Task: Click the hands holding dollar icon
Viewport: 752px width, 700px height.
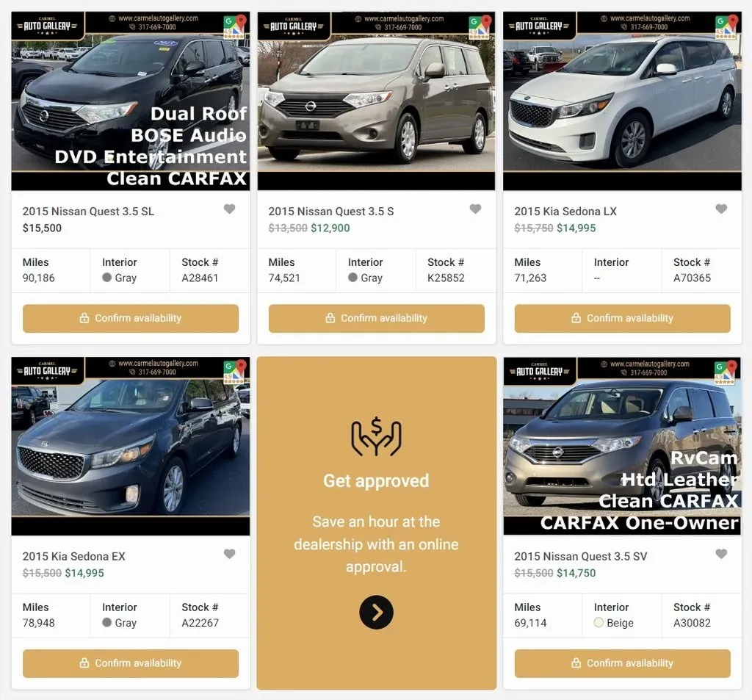Action: 377,436
